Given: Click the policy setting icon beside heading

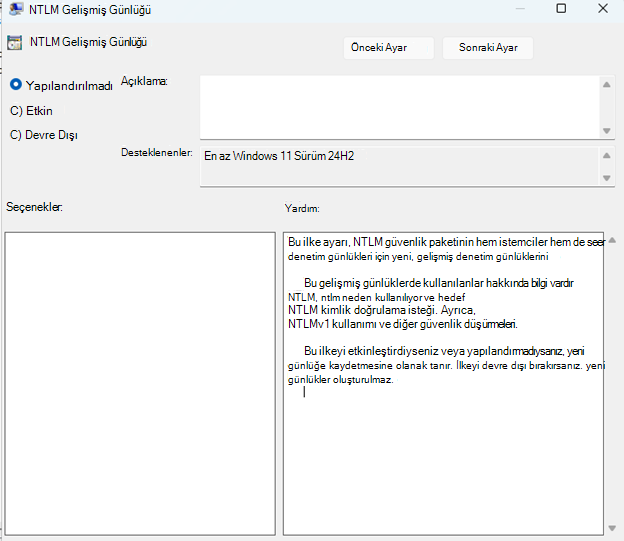Looking at the screenshot, I should point(15,42).
